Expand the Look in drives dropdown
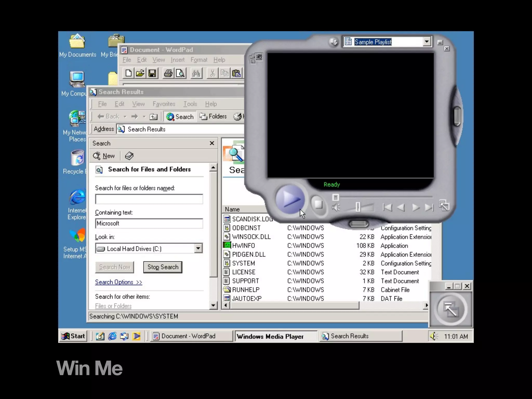This screenshot has width=532, height=399. tap(198, 248)
